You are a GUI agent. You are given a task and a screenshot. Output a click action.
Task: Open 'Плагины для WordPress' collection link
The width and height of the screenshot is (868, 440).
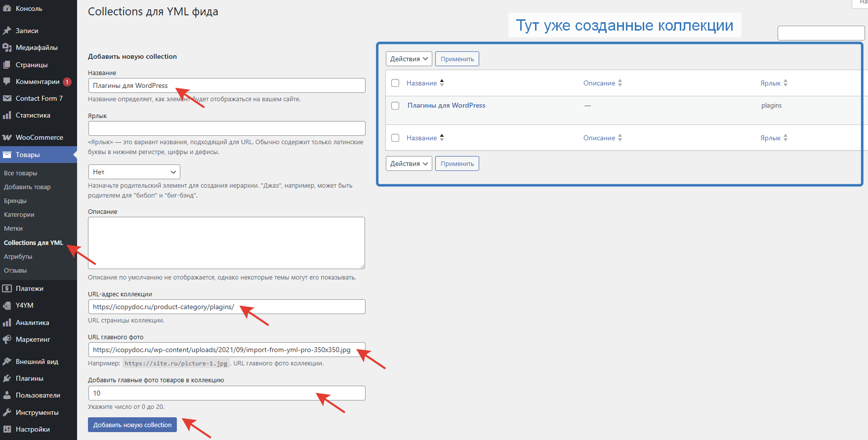(446, 105)
